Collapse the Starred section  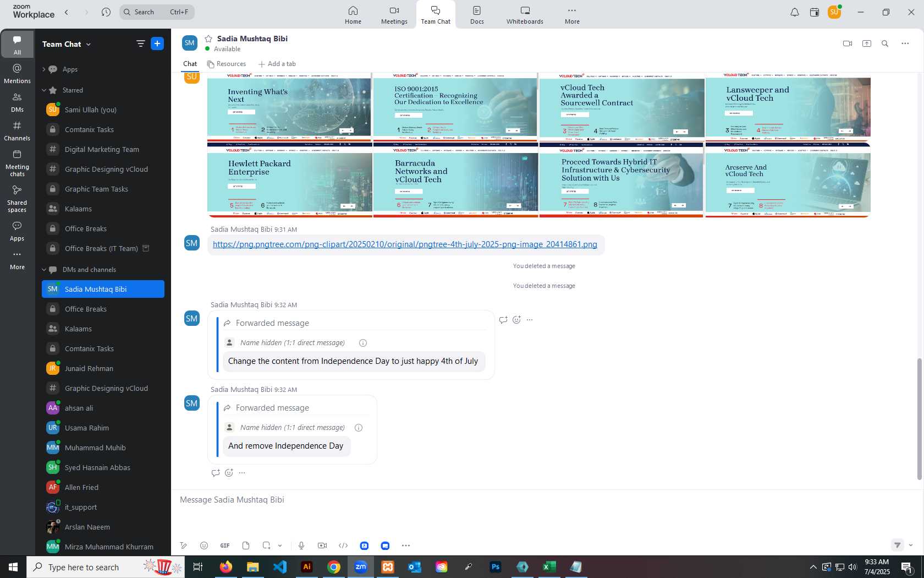[x=44, y=90]
